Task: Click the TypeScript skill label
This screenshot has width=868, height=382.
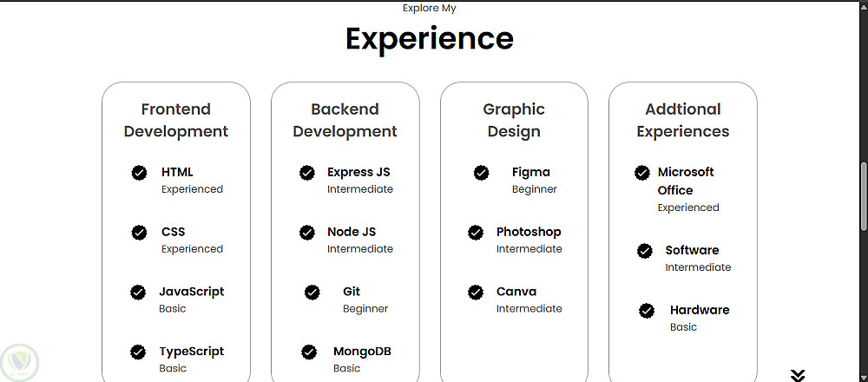Action: [x=191, y=352]
